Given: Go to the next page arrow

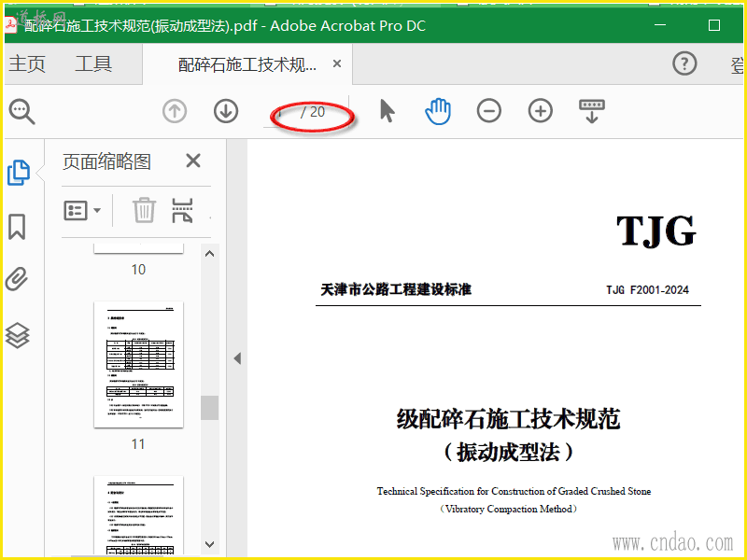Looking at the screenshot, I should [226, 111].
